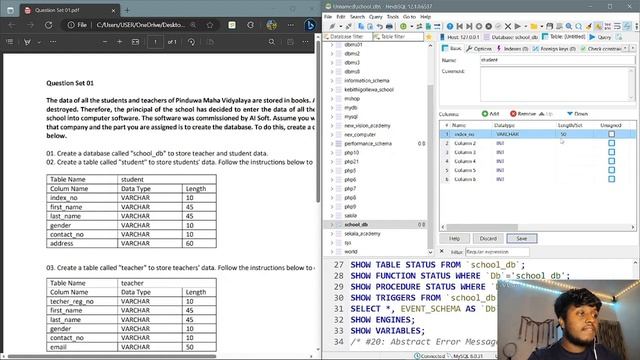Click the disconnect icon in HeidiSQL toolbar
The height and width of the screenshot is (360, 640).
tap(349, 26)
